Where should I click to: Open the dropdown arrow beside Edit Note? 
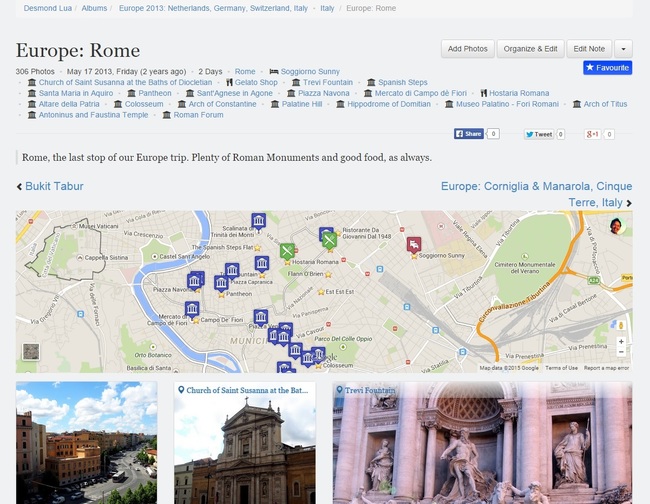click(623, 48)
